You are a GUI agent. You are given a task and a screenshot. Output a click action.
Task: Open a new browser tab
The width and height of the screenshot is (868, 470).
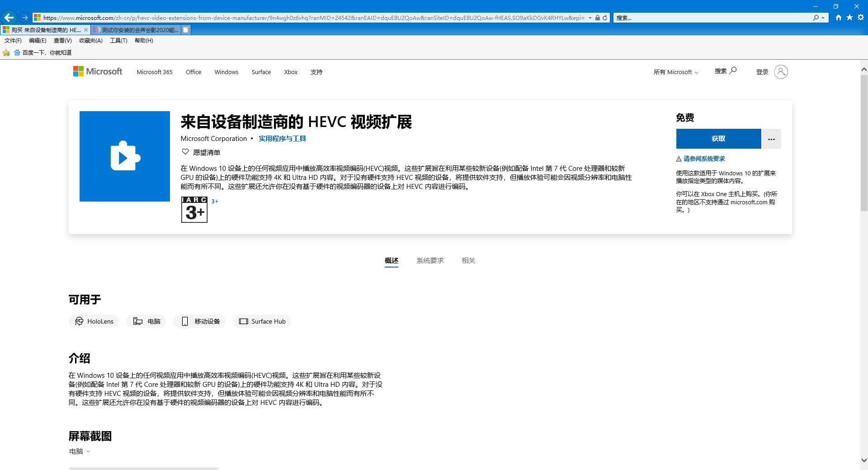186,30
